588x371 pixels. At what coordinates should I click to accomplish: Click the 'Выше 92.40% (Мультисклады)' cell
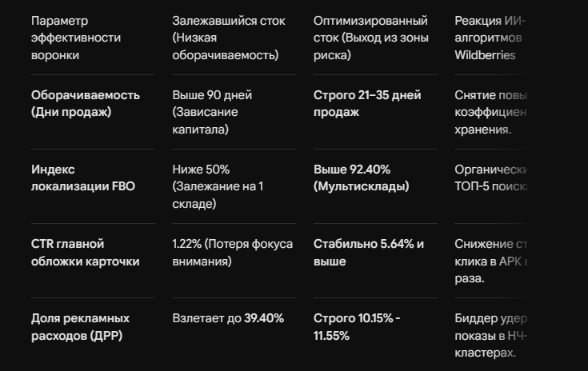[361, 178]
